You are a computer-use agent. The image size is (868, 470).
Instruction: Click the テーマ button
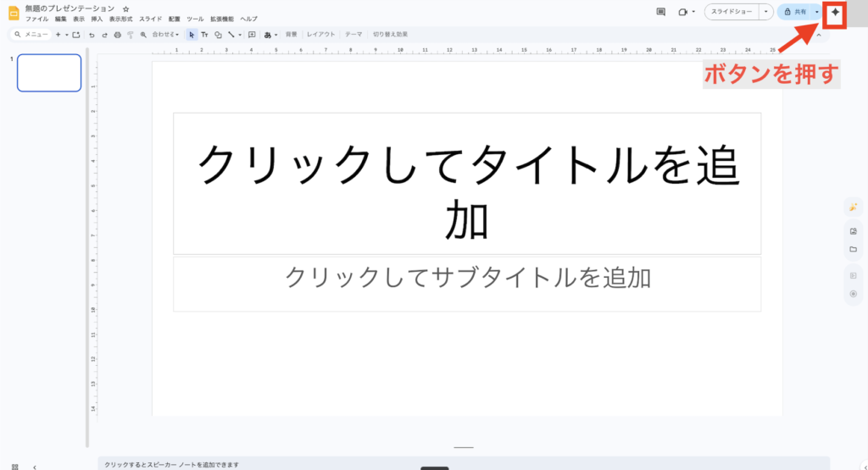pos(353,35)
